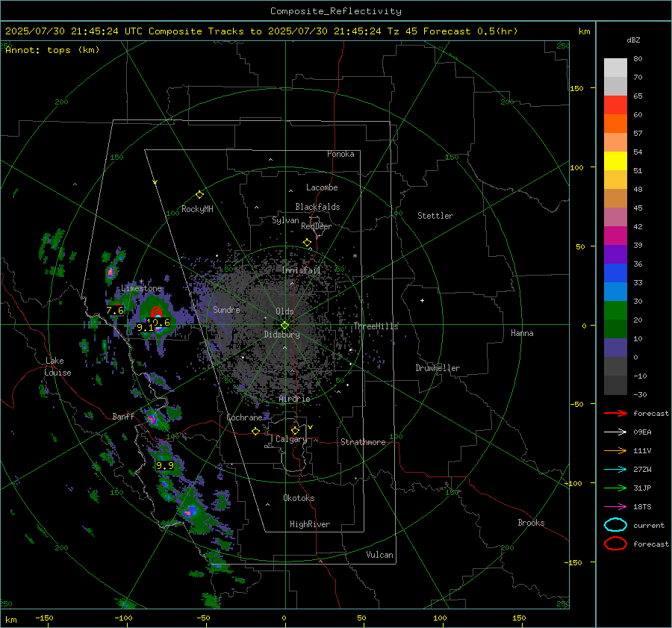Click the Blackfalds town label
This screenshot has width=672, height=628.
click(317, 207)
